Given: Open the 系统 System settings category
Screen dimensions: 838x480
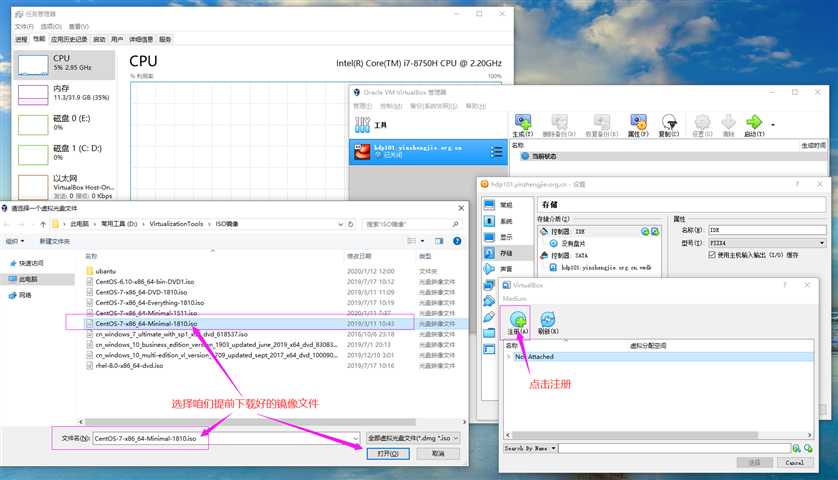Looking at the screenshot, I should tap(506, 221).
